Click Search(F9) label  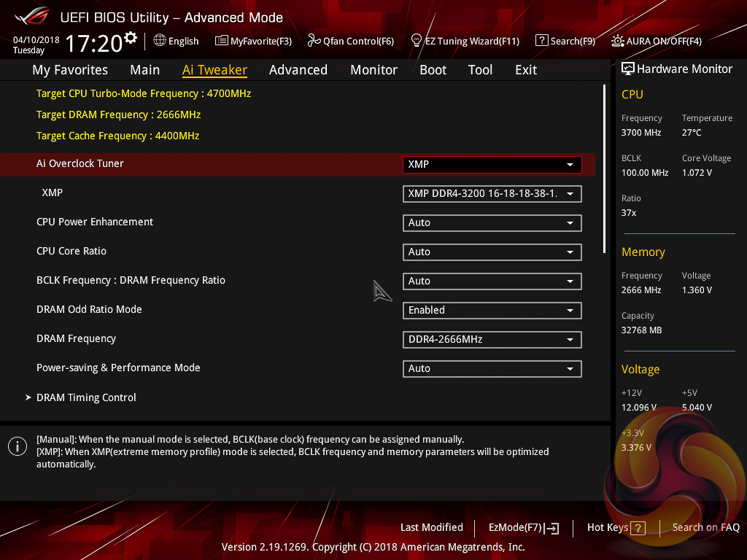pyautogui.click(x=573, y=41)
